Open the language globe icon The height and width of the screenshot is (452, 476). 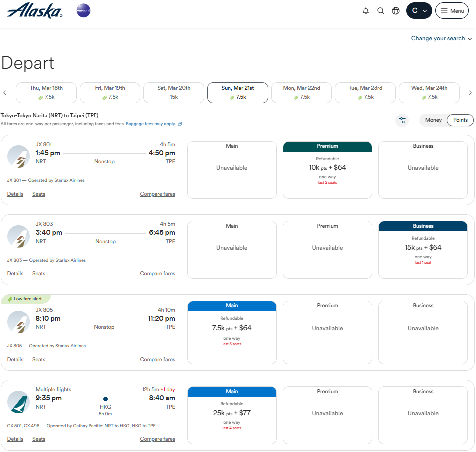[396, 11]
